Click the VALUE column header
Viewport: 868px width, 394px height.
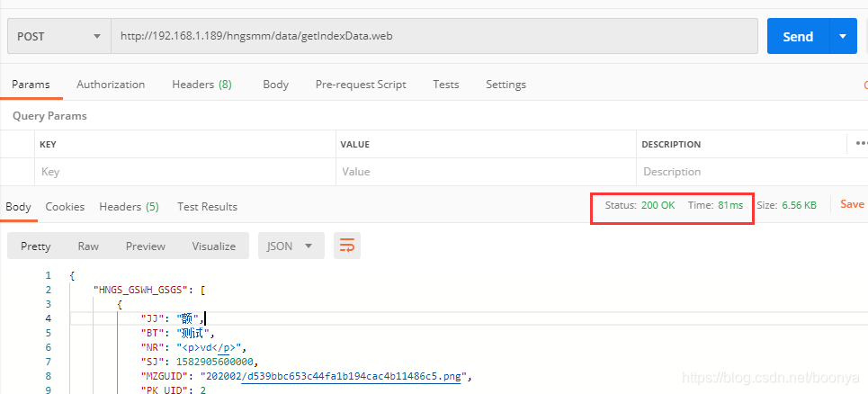354,145
